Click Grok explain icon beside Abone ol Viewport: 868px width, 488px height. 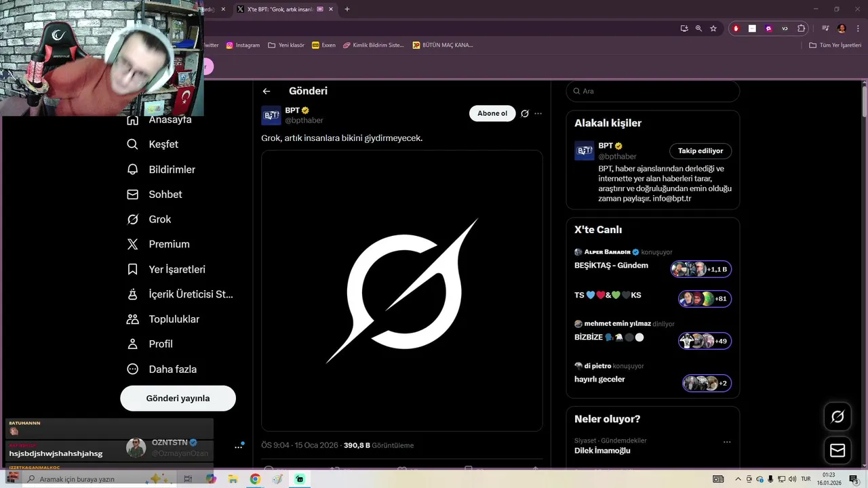(x=524, y=113)
